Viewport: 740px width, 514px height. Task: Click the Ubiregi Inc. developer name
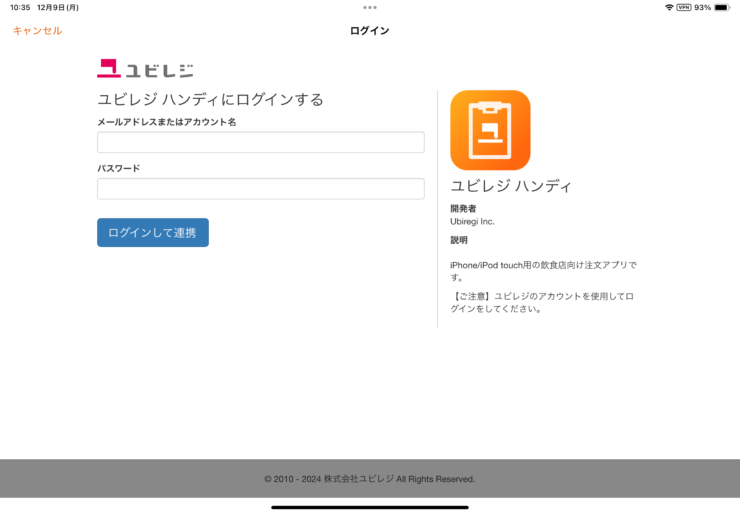tap(472, 221)
